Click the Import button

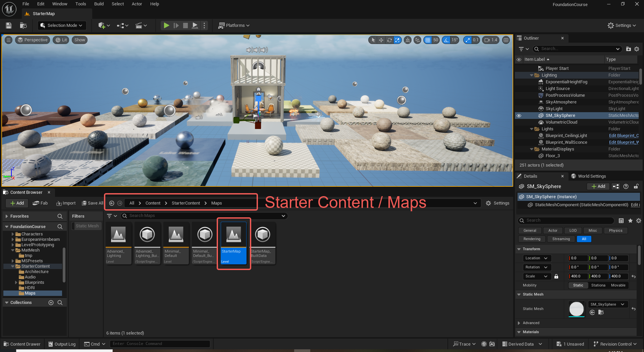pyautogui.click(x=66, y=203)
